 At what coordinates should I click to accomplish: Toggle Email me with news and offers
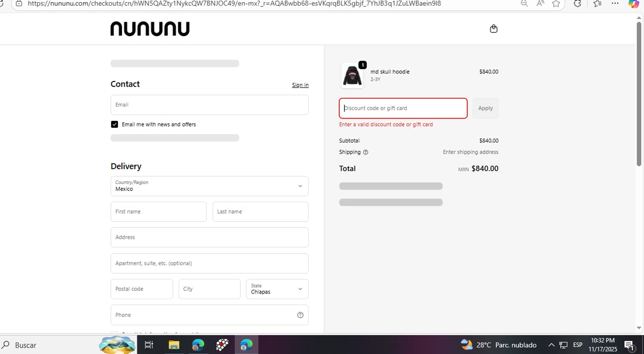pos(115,124)
